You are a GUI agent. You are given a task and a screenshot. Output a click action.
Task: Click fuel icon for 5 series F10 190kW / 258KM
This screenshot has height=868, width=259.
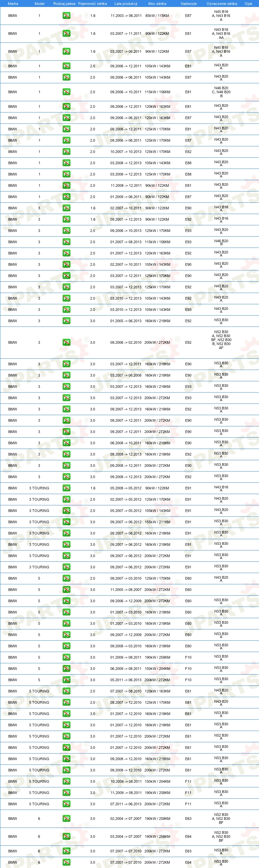[66, 657]
